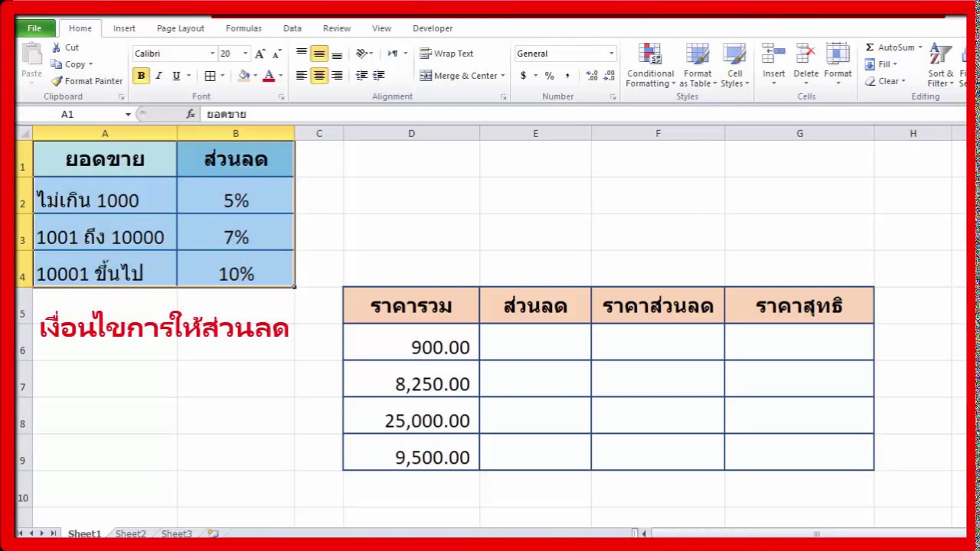Open the File tab
The height and width of the screenshot is (551, 980).
pyautogui.click(x=35, y=28)
